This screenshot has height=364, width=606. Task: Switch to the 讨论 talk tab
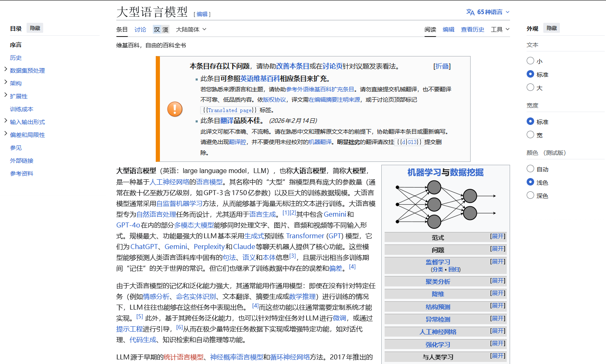[x=140, y=29]
